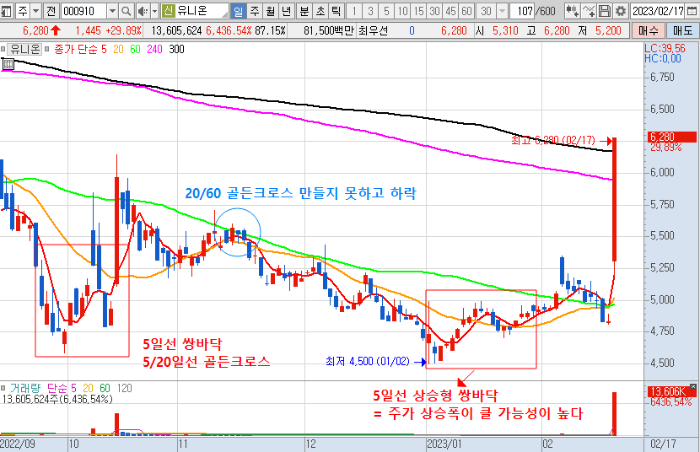Switch to 분 minute chart

pos(304,11)
